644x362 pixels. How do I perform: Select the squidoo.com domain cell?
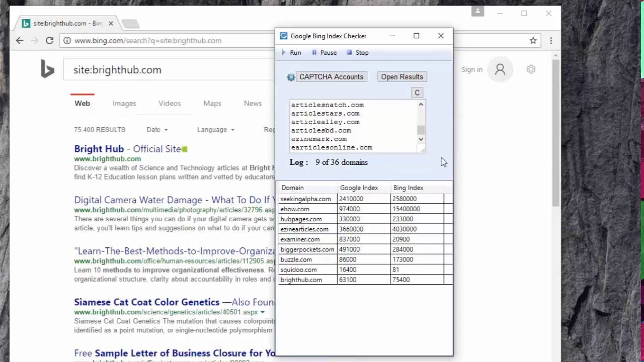(x=308, y=269)
